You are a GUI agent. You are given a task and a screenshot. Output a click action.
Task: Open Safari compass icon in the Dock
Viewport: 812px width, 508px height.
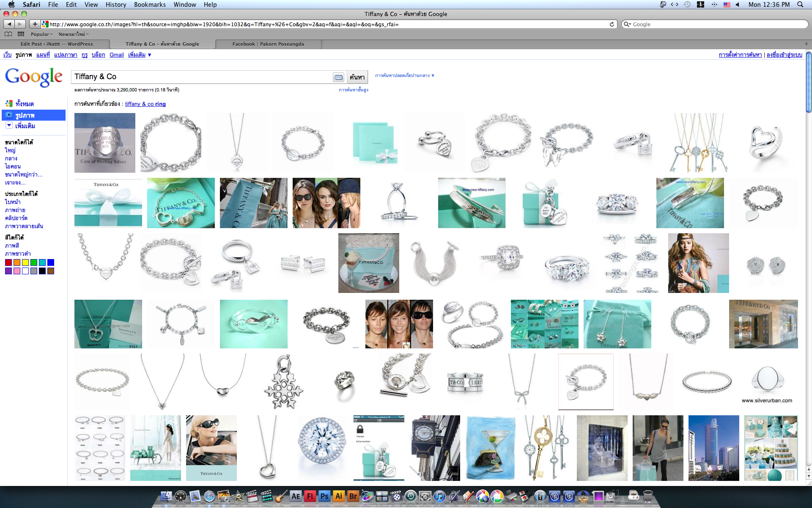(x=209, y=496)
